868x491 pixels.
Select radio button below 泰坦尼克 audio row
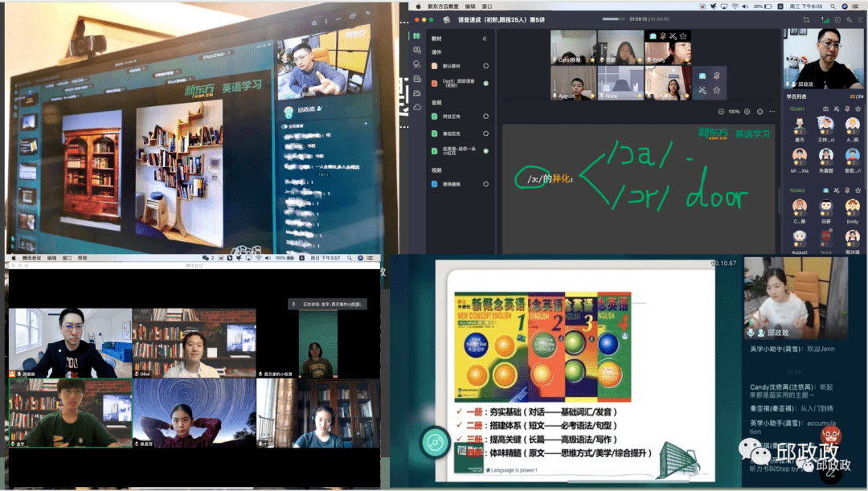tap(485, 150)
